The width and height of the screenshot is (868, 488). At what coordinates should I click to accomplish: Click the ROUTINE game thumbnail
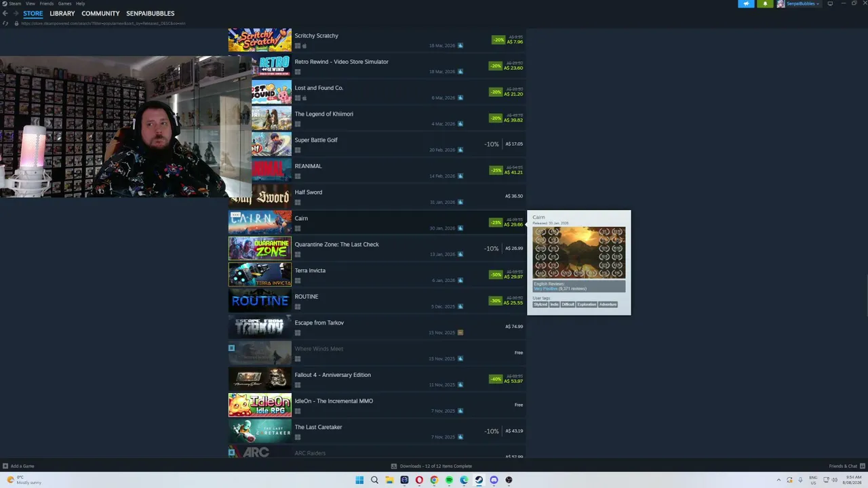tap(260, 301)
